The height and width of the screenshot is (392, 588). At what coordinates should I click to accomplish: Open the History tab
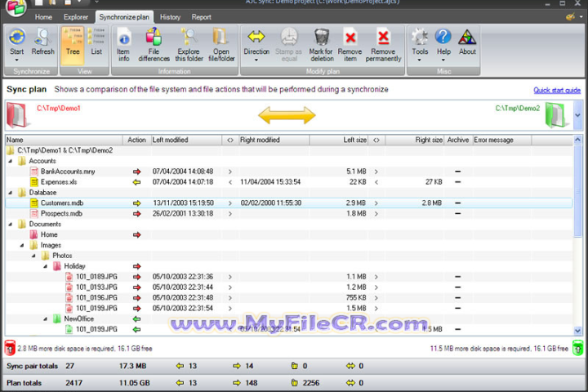point(170,16)
